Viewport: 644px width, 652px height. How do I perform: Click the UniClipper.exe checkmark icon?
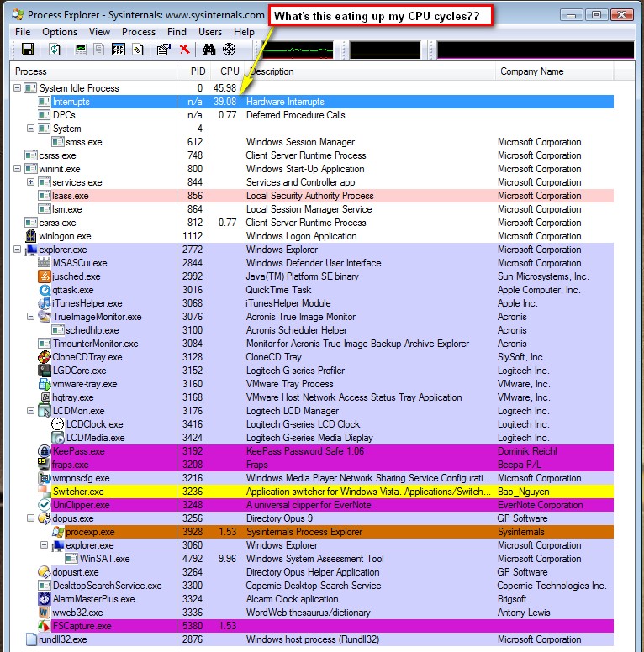pos(44,505)
